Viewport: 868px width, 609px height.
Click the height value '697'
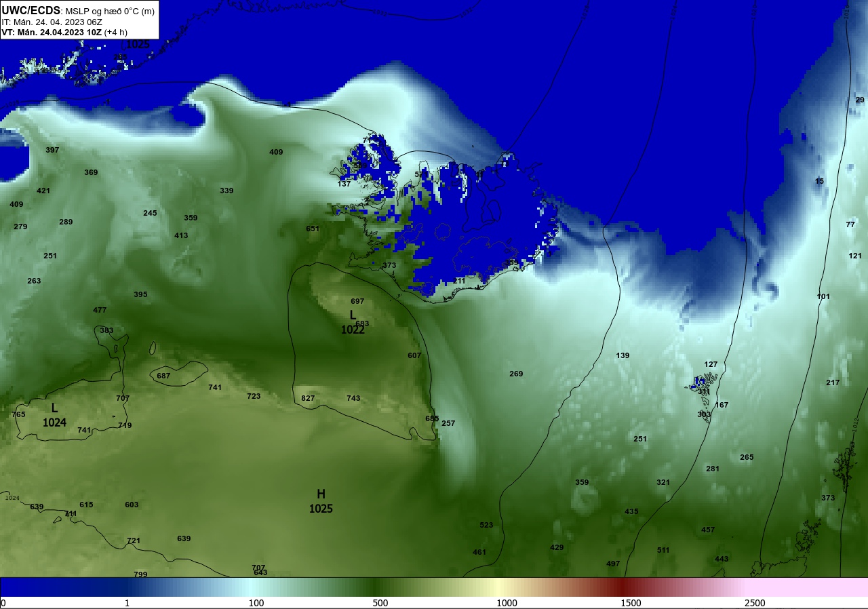(357, 301)
